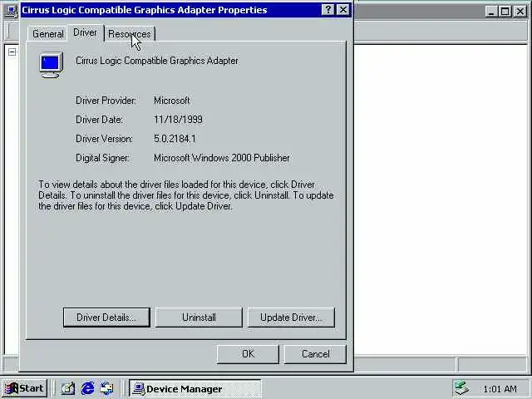Launch Internet Explorer from quick launch
The image size is (532, 399).
pyautogui.click(x=87, y=388)
